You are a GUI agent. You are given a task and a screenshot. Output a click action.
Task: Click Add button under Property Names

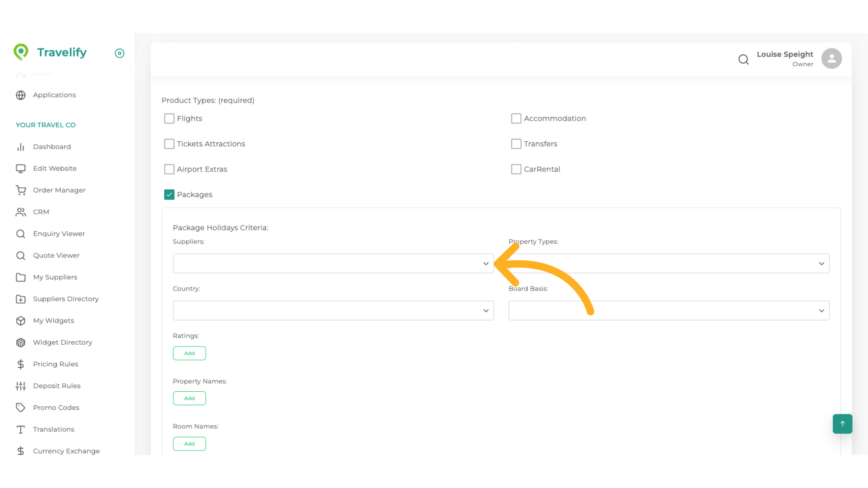pos(189,398)
